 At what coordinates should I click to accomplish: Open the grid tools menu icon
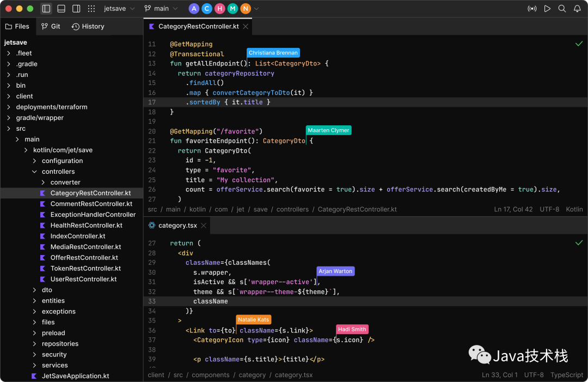tap(91, 9)
